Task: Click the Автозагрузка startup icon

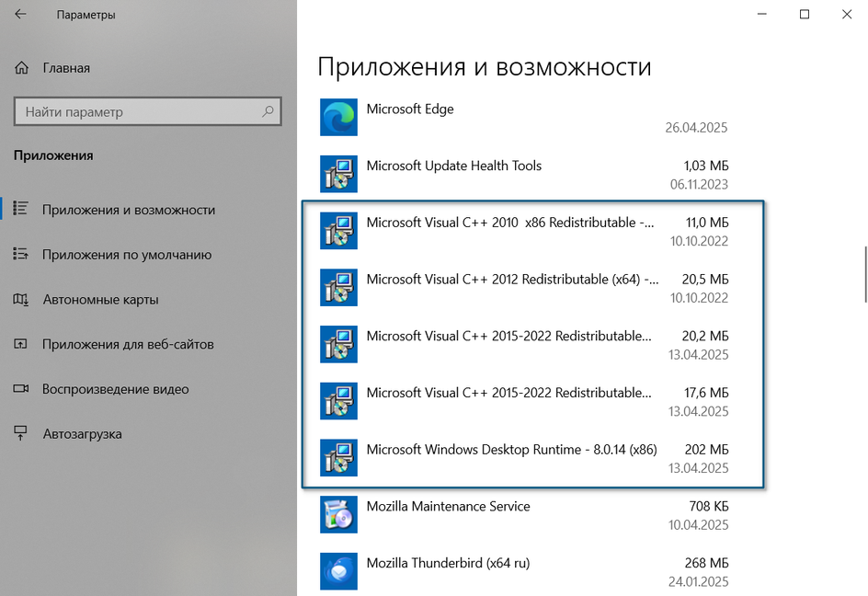Action: click(20, 433)
